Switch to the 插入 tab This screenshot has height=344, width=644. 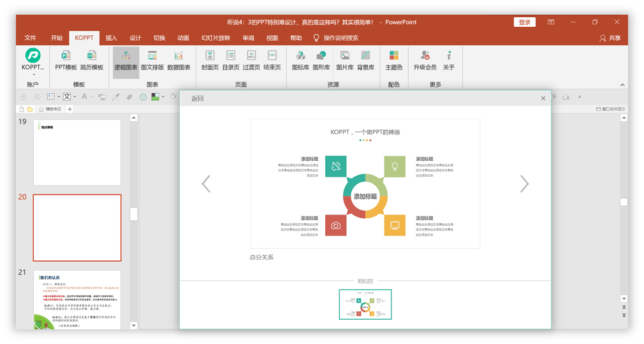click(112, 38)
